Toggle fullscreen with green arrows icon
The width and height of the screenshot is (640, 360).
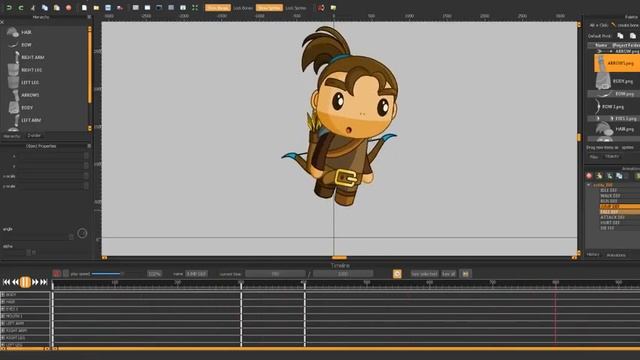(195, 8)
